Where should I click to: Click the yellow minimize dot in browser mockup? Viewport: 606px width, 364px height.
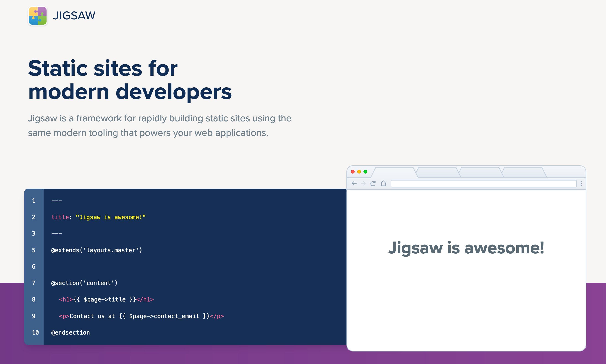pos(359,172)
